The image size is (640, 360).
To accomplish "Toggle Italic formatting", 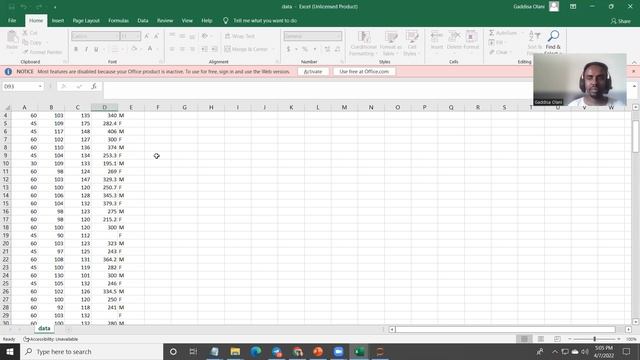I will 86,49.
